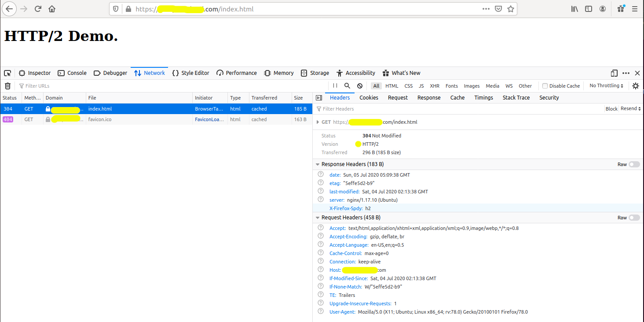
Task: Open the No Throttling dropdown
Action: coord(606,86)
